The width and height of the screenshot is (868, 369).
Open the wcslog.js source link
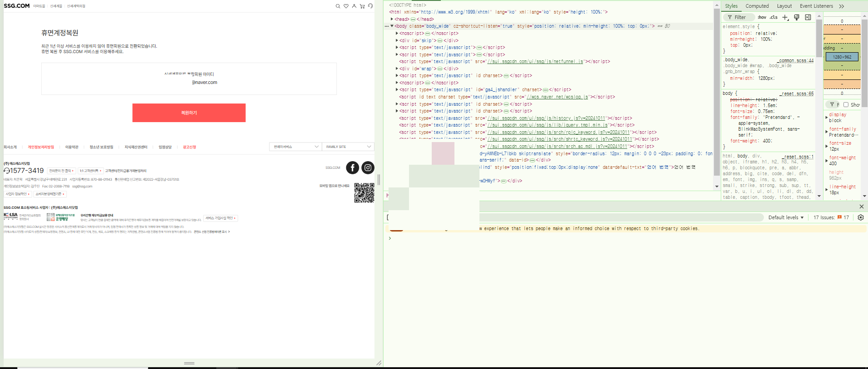click(558, 97)
